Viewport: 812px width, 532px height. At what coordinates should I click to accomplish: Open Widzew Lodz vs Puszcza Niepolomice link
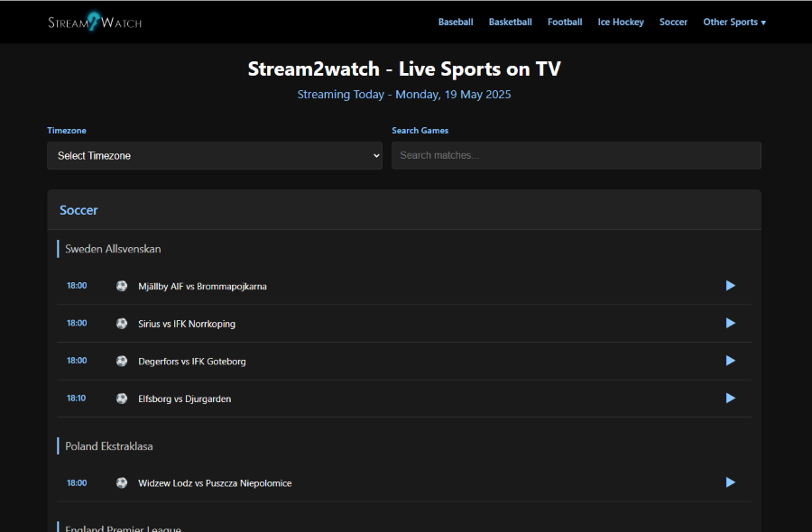click(215, 483)
